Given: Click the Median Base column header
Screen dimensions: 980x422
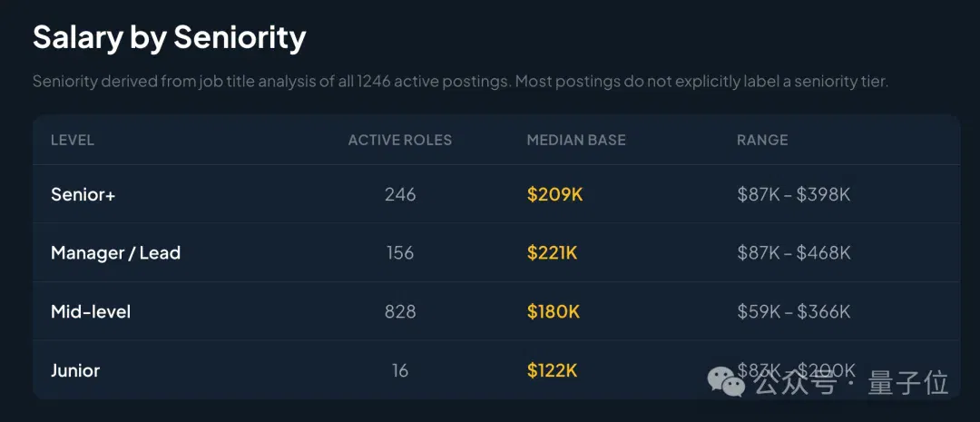Looking at the screenshot, I should [576, 140].
